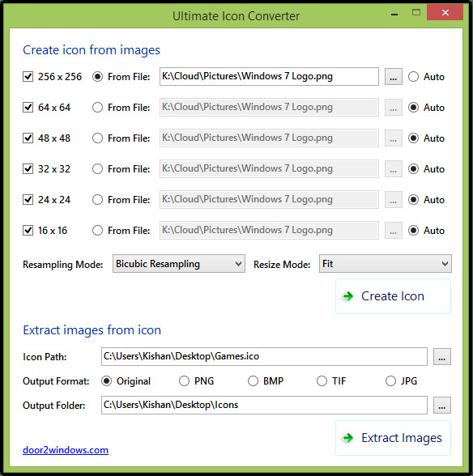Open the Resampling Mode dropdown
The image size is (473, 476).
(x=179, y=264)
